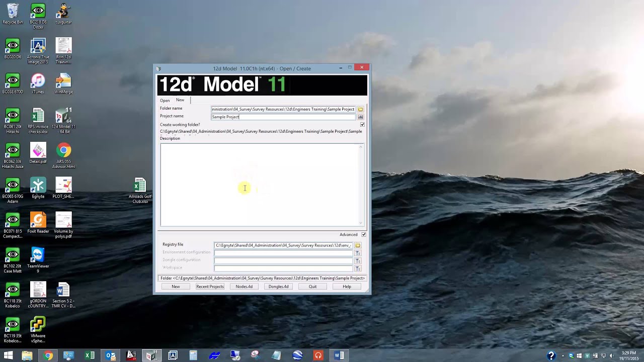The height and width of the screenshot is (362, 644).
Task: Click Description box scrollbar up arrow
Action: coord(361,147)
